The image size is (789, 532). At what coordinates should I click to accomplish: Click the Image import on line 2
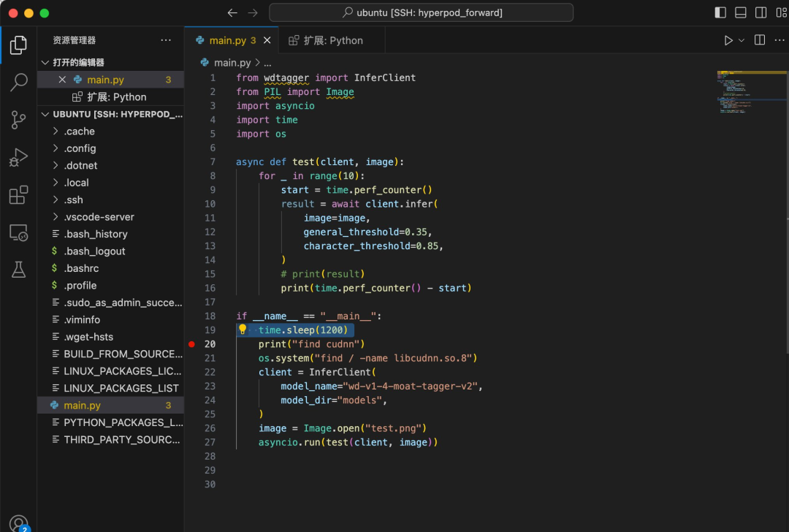[x=340, y=91]
